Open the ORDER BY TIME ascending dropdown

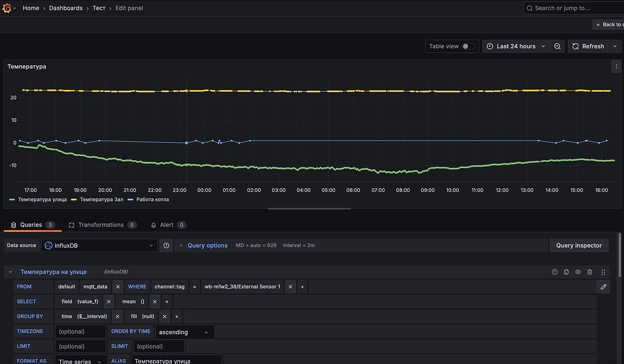click(x=185, y=331)
